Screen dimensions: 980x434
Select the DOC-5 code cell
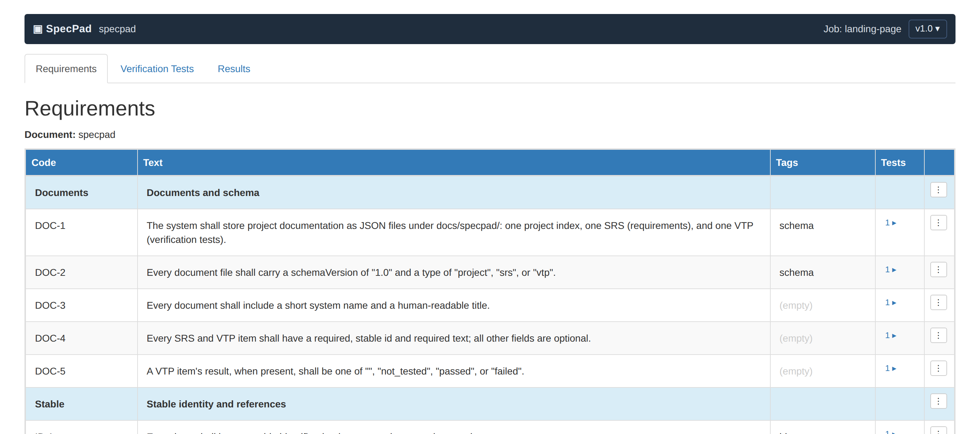pyautogui.click(x=82, y=371)
